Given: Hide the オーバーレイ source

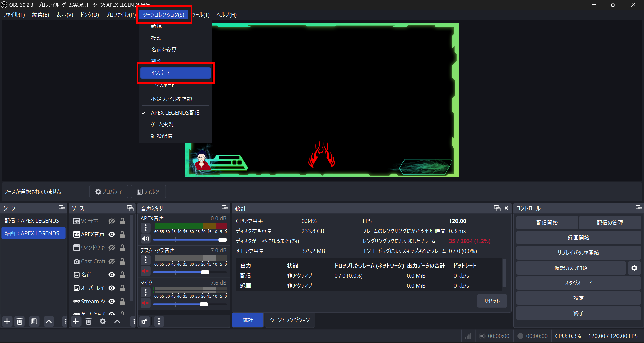Looking at the screenshot, I should [x=112, y=288].
